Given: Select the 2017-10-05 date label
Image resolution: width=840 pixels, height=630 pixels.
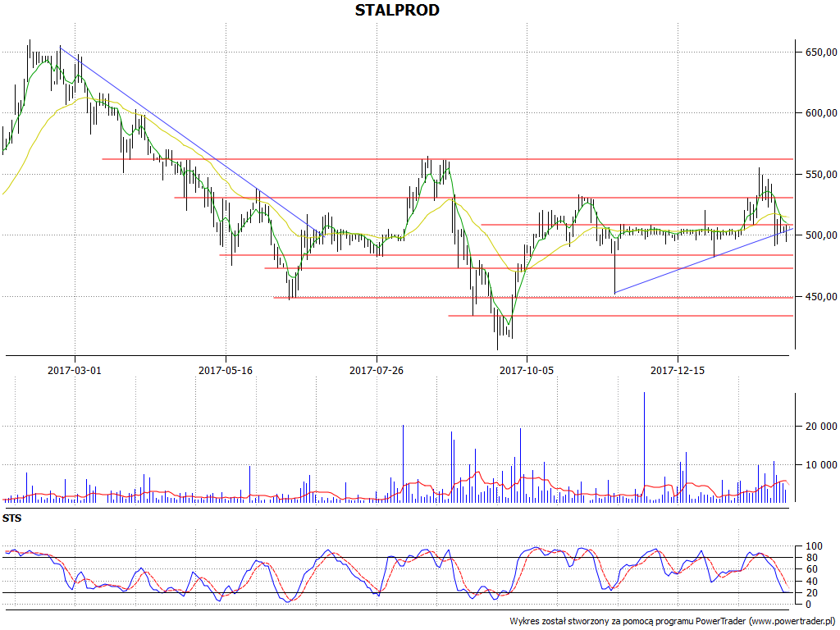Looking at the screenshot, I should pos(527,370).
